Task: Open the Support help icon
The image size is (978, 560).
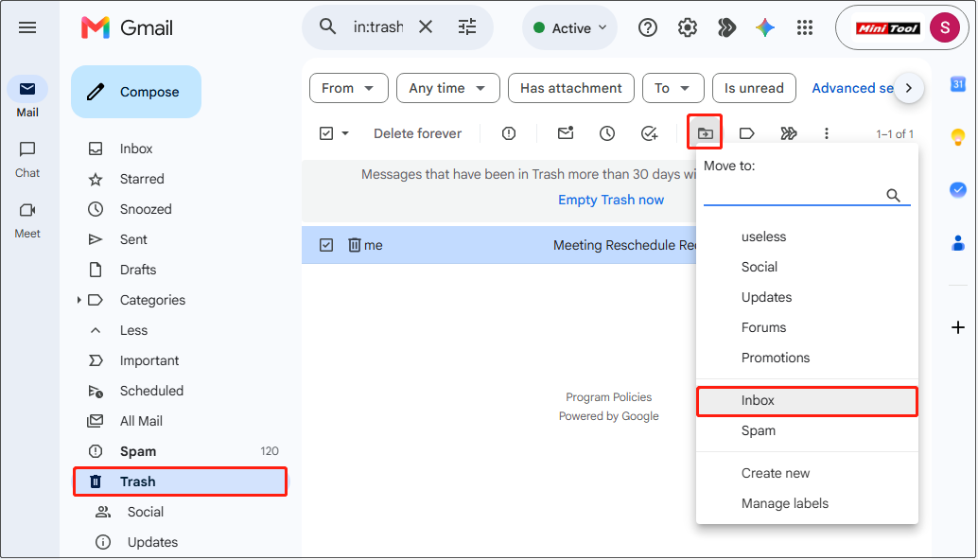Action: coord(647,27)
